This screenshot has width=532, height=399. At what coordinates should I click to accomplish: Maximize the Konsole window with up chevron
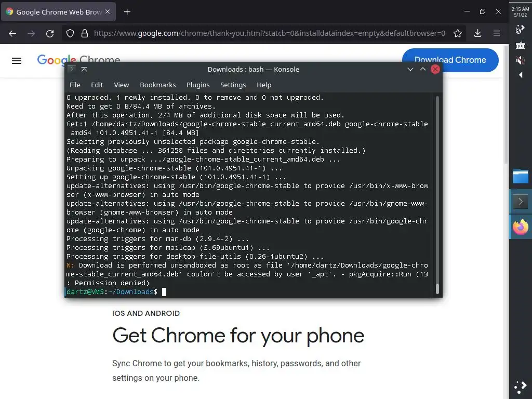click(x=423, y=69)
